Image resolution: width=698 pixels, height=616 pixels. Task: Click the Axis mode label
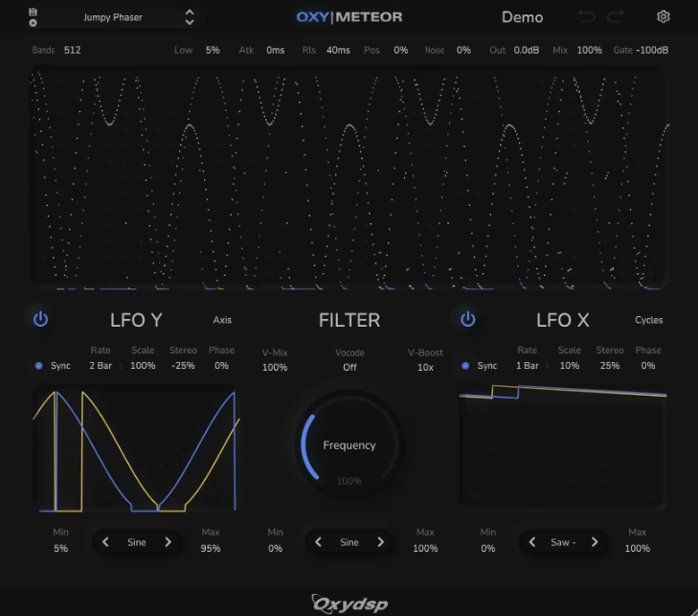click(222, 320)
